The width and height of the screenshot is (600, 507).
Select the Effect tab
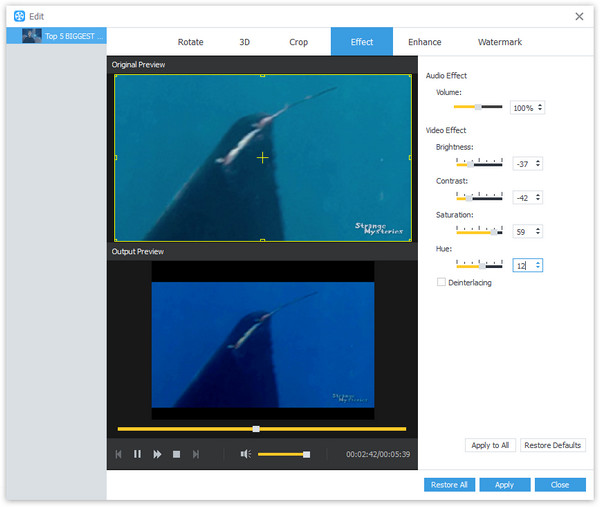coord(362,42)
